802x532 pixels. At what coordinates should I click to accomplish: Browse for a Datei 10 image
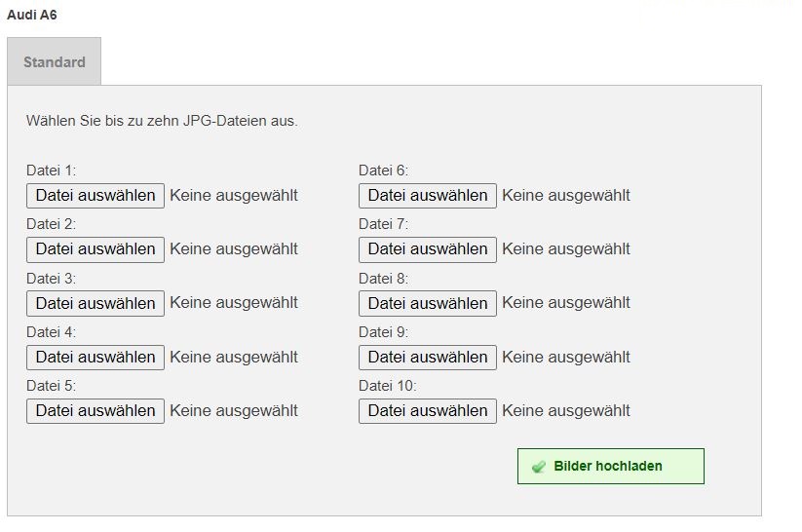(428, 410)
